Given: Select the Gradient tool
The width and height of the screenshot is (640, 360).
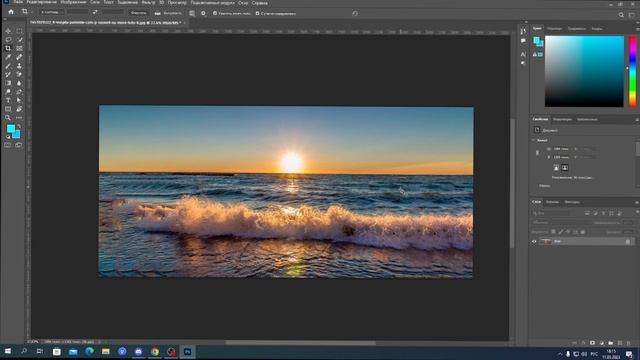Looking at the screenshot, I should 8,83.
